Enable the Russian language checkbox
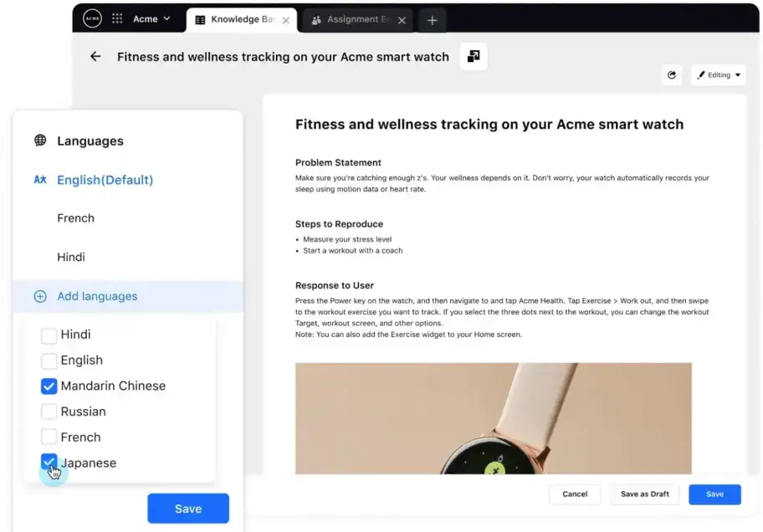The image size is (763, 532). tap(49, 412)
